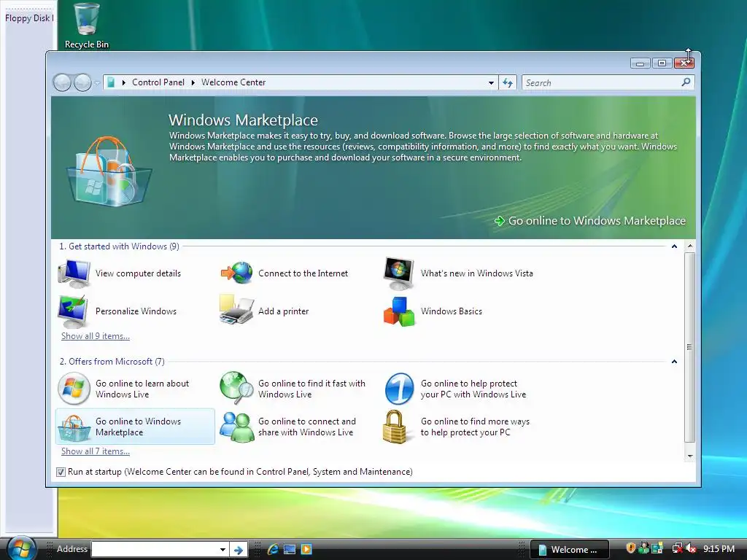Screen dimensions: 747x560
Task: Select the View computer details text
Action: [138, 273]
